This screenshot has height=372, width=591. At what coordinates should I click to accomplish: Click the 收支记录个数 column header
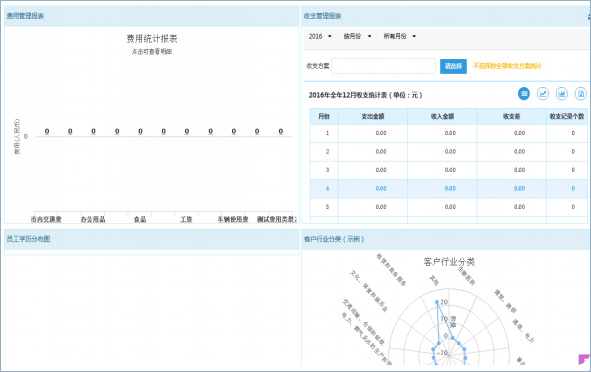(x=567, y=116)
